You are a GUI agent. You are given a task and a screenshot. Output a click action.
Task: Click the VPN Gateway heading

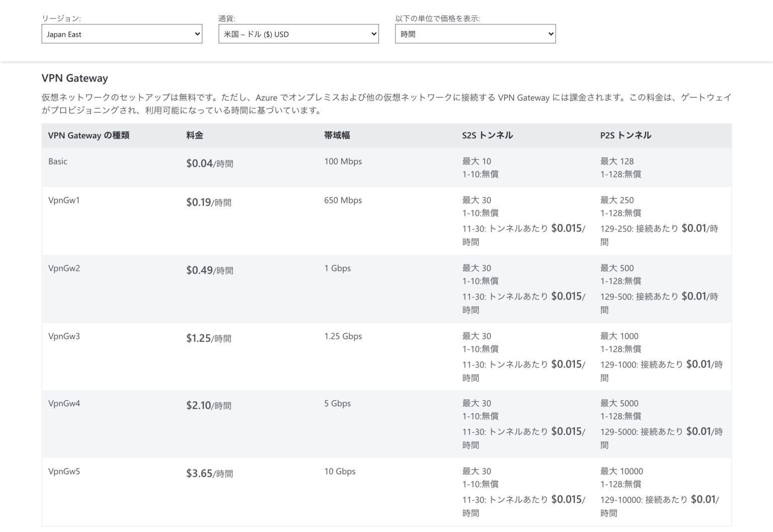tap(74, 78)
